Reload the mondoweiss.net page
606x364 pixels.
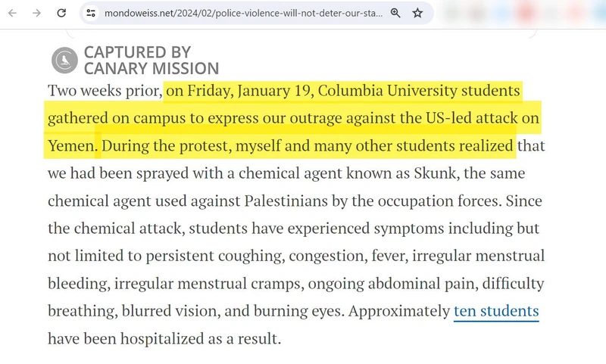[x=62, y=13]
